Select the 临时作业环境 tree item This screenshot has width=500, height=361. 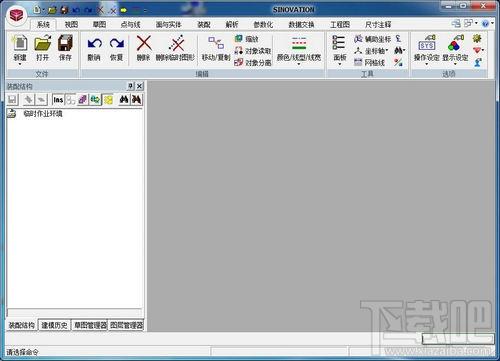[43, 114]
